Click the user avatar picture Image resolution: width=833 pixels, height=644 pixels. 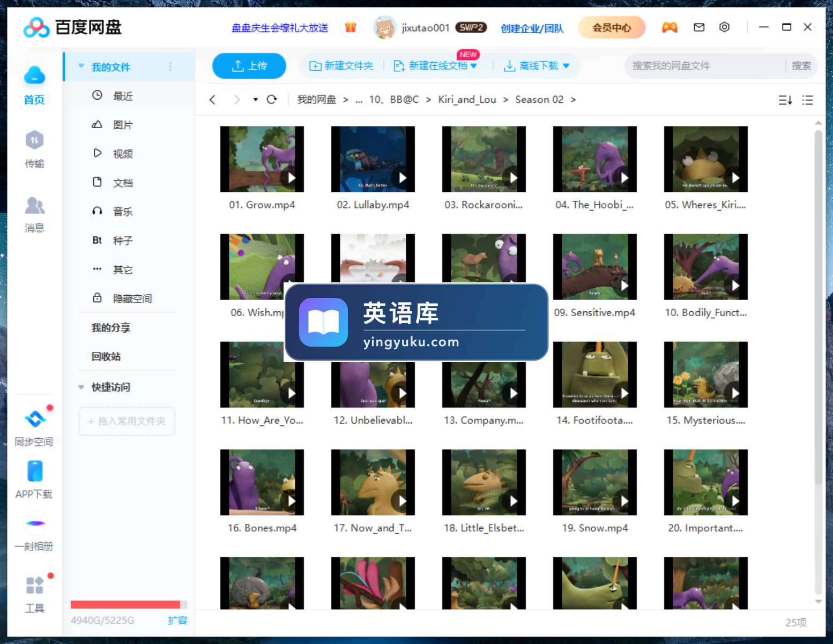pyautogui.click(x=384, y=27)
